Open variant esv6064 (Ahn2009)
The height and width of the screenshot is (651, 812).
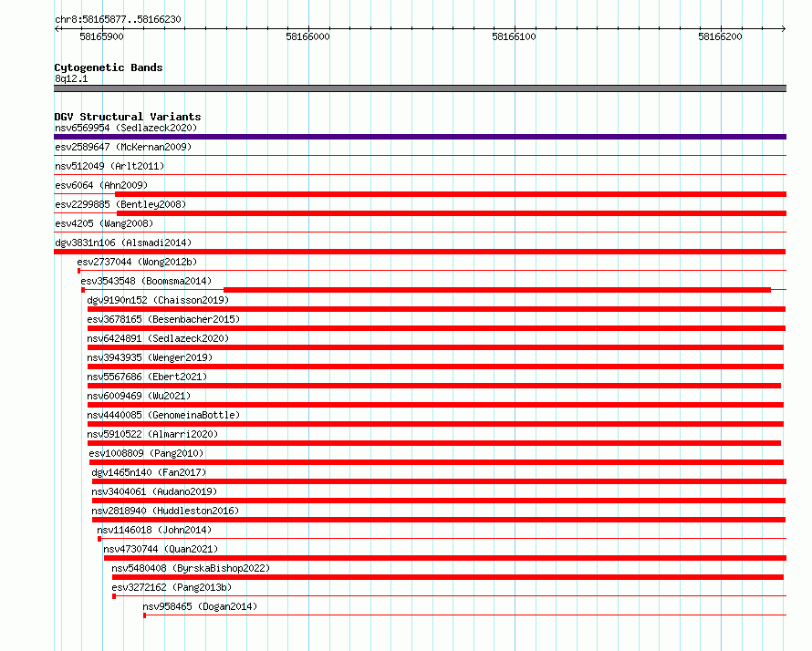101,185
